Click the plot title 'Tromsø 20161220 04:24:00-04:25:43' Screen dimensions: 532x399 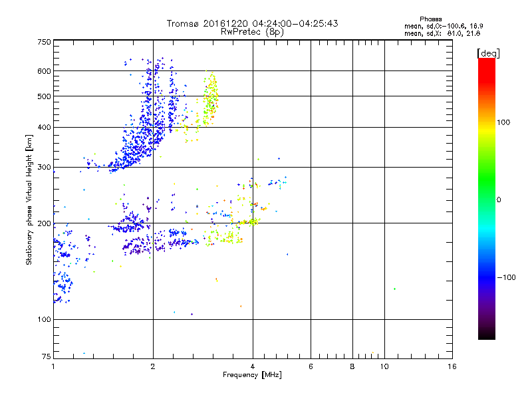point(252,23)
